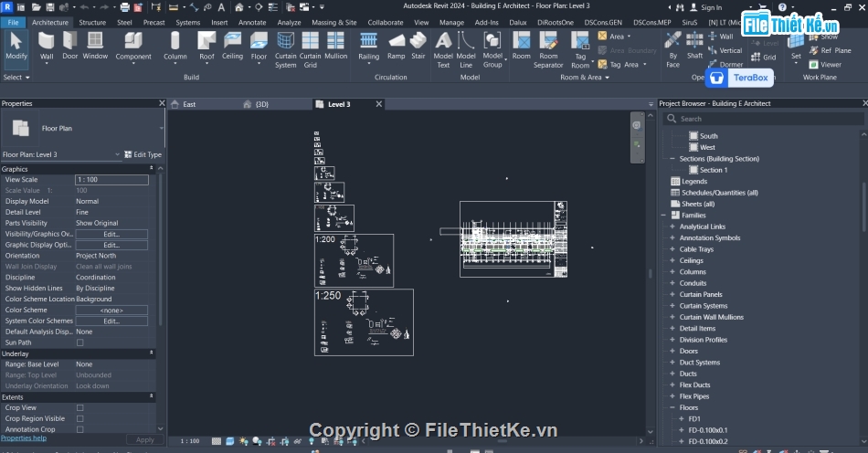Open the Collaborate ribbon tab
The height and width of the screenshot is (453, 868).
(386, 23)
